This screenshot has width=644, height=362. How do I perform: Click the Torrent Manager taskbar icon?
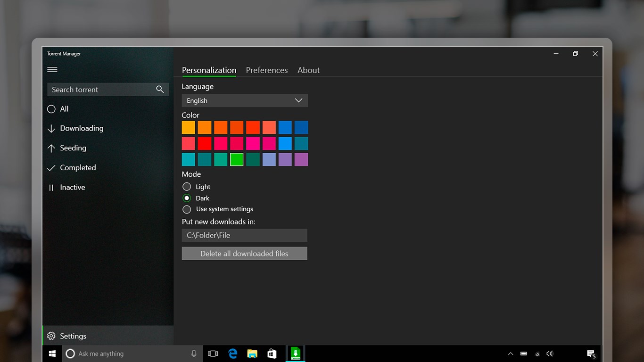pyautogui.click(x=296, y=354)
